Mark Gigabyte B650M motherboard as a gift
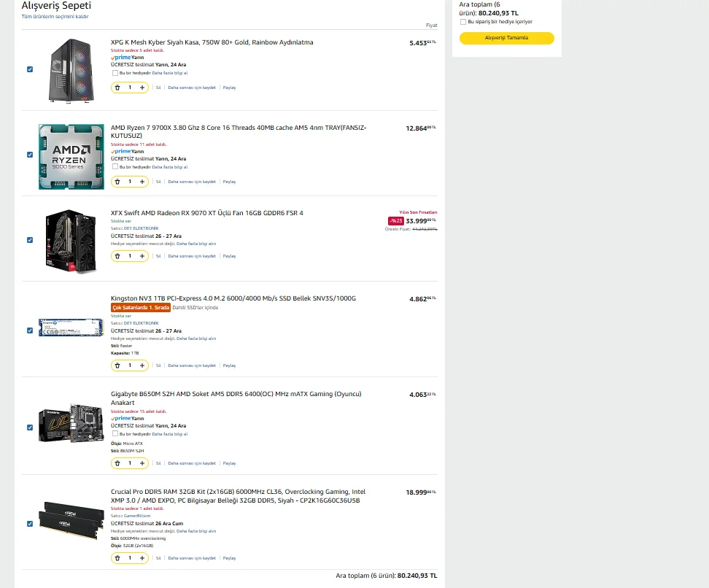Screen dimensions: 709x588 [x=115, y=434]
